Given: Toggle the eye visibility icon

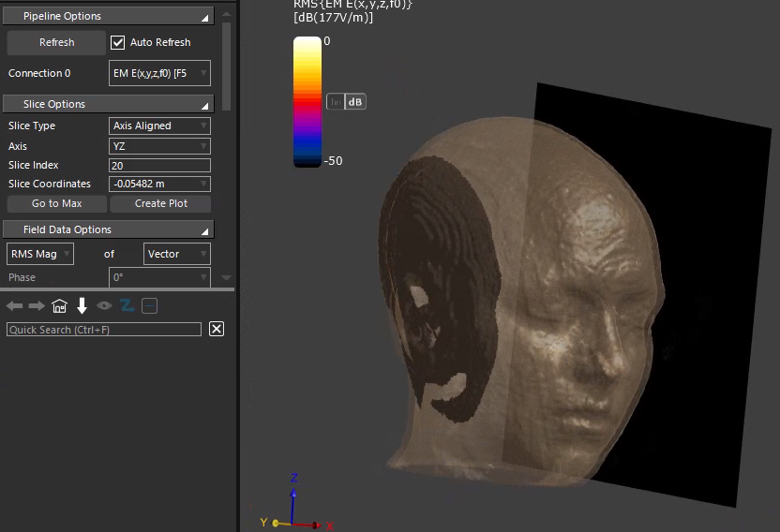Looking at the screenshot, I should [x=104, y=305].
